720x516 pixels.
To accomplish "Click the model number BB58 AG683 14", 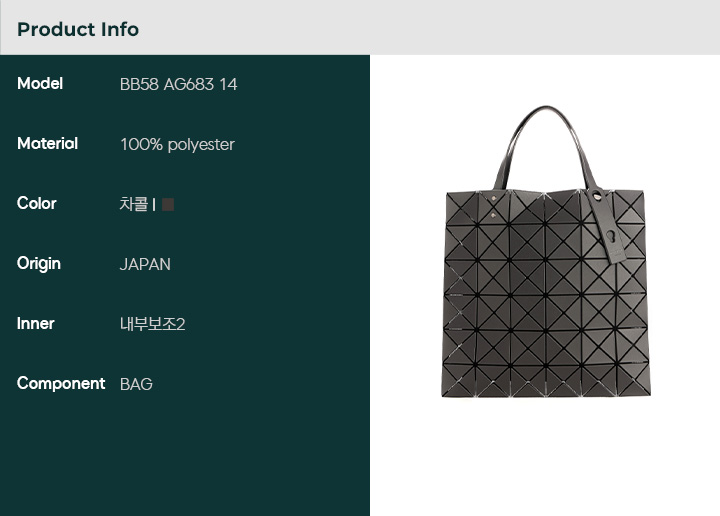I will pos(178,84).
